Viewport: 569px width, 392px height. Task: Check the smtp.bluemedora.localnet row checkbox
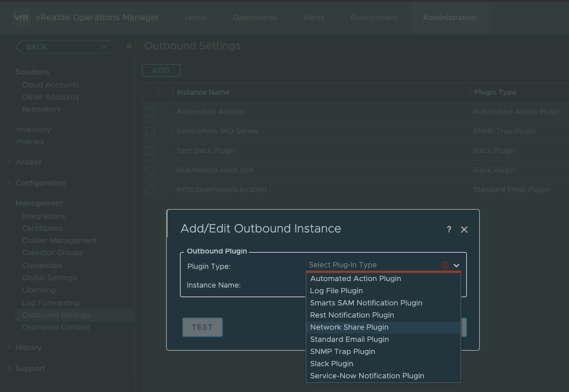click(x=150, y=190)
